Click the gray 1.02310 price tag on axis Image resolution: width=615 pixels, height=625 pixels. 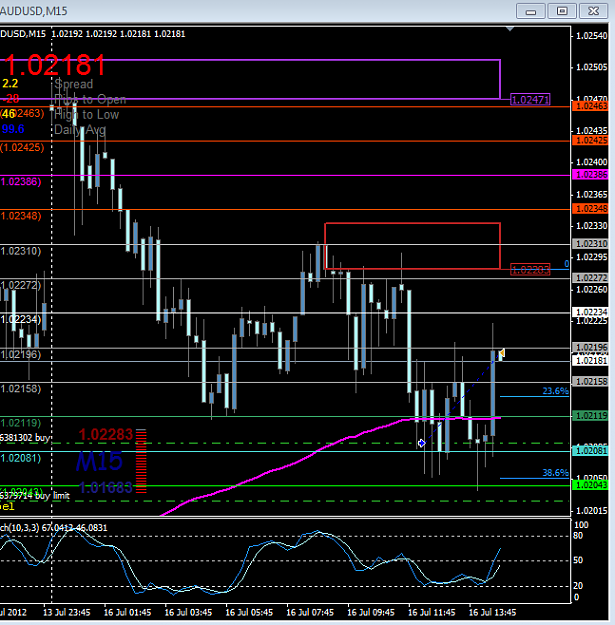pyautogui.click(x=590, y=244)
